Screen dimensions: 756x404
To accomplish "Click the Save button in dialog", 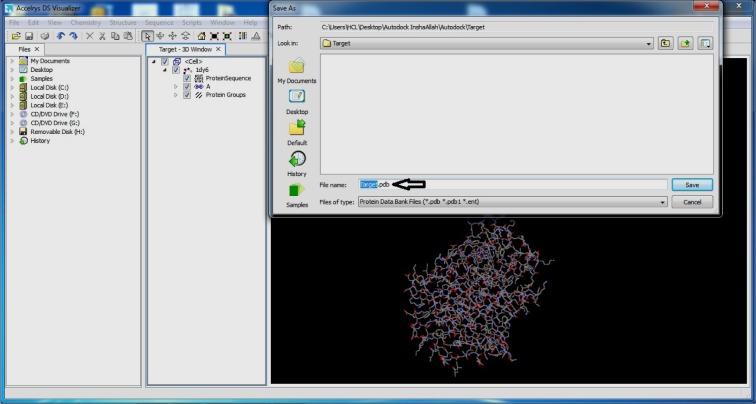I will pos(691,185).
